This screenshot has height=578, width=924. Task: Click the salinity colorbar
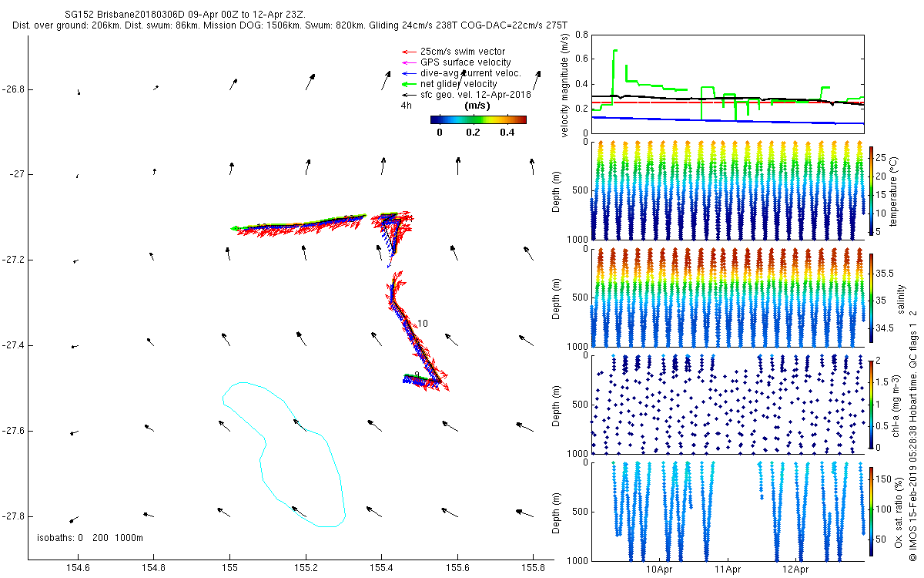871,297
